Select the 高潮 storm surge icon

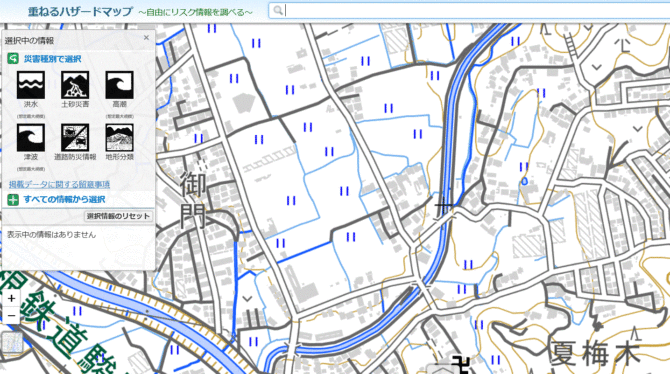pos(120,85)
